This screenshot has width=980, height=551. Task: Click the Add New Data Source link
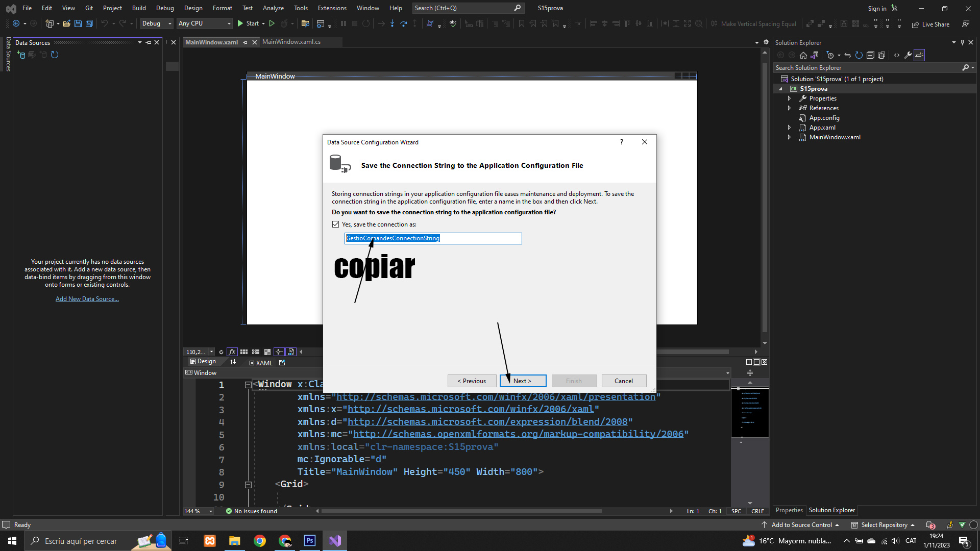(87, 299)
